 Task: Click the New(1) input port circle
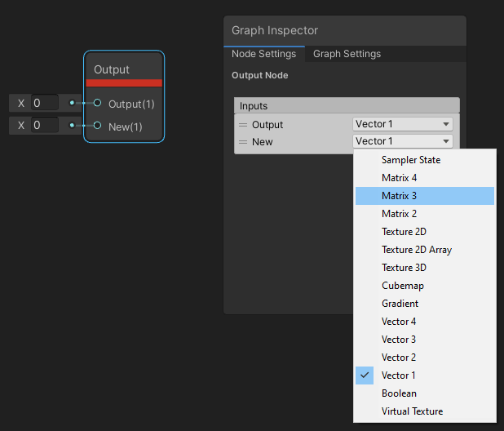tap(97, 126)
